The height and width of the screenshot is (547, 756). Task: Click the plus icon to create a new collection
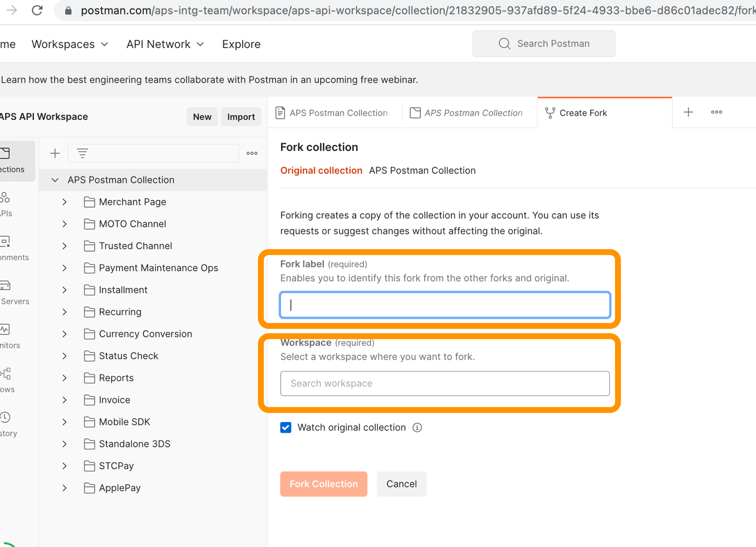click(55, 153)
